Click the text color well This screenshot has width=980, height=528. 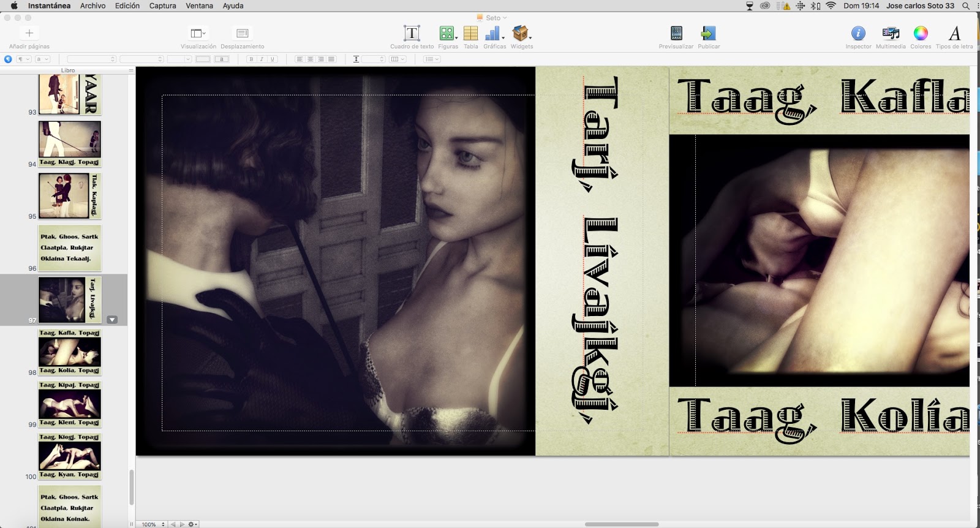[x=203, y=59]
